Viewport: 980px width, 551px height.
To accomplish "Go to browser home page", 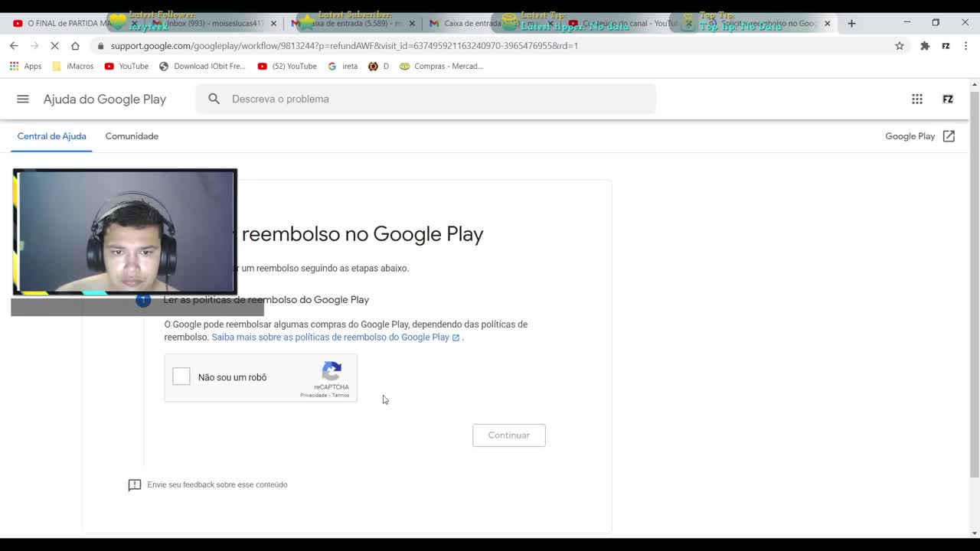I will click(75, 46).
